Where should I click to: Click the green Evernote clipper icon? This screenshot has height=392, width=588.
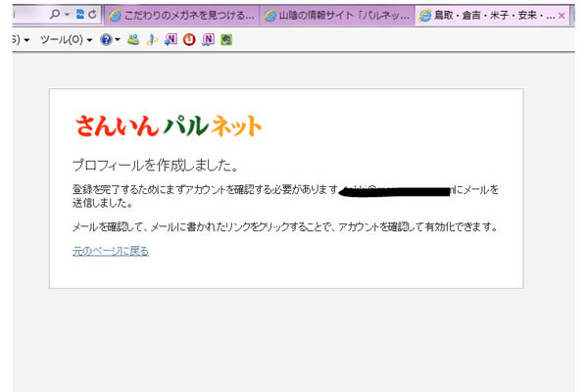[226, 39]
